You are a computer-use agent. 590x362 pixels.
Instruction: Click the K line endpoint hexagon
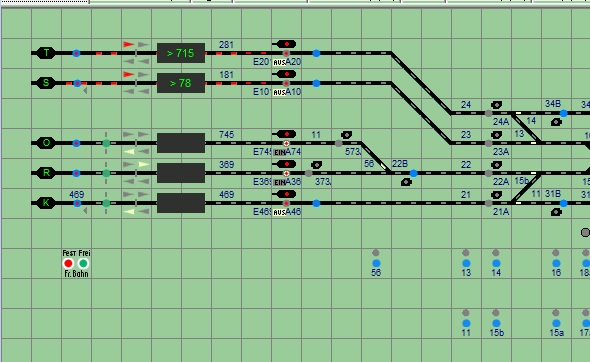46,203
